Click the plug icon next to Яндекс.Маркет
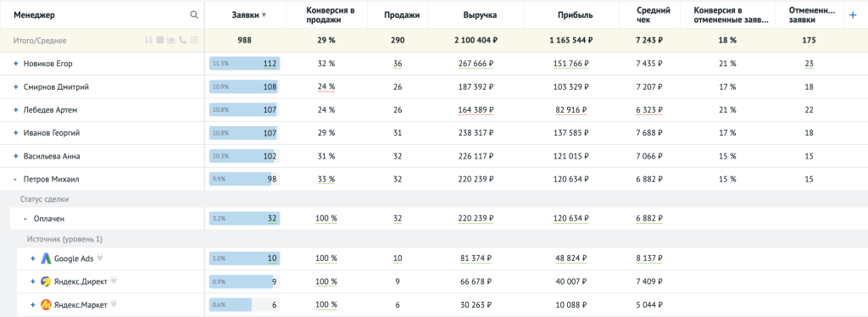Screen dimensions: 868x317 [114, 303]
